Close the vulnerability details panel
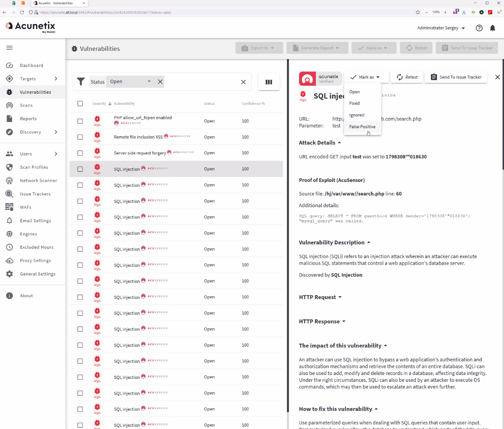 (x=497, y=77)
